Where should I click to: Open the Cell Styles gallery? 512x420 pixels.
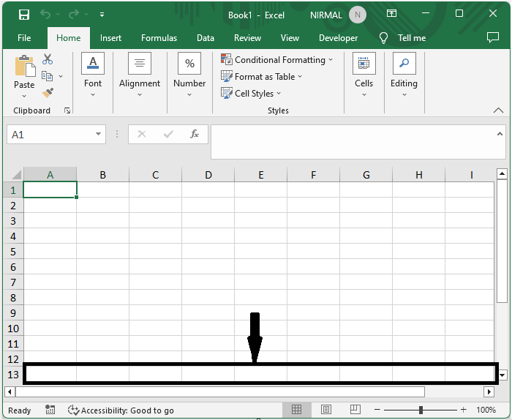coord(251,94)
